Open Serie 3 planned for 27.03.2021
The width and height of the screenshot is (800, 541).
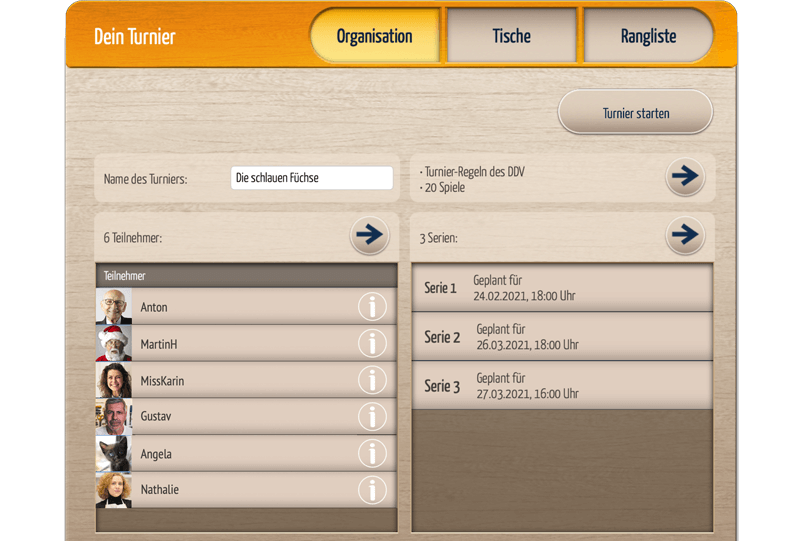point(562,386)
